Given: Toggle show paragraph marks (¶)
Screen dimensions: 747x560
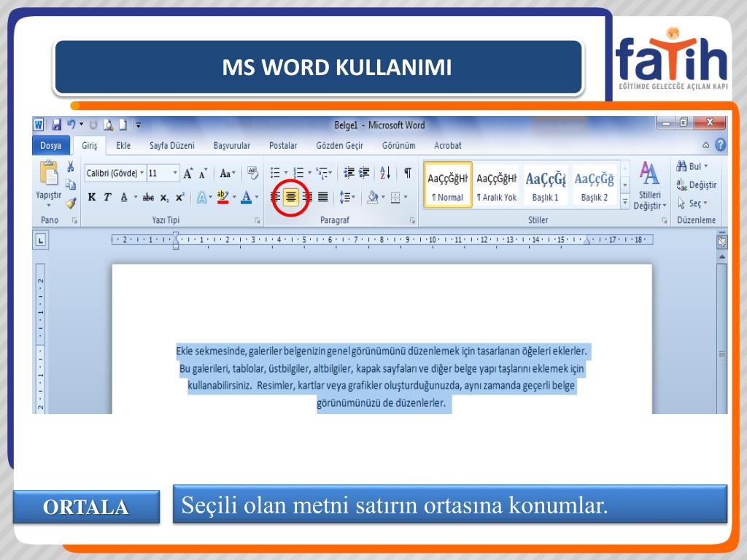Looking at the screenshot, I should (x=407, y=173).
